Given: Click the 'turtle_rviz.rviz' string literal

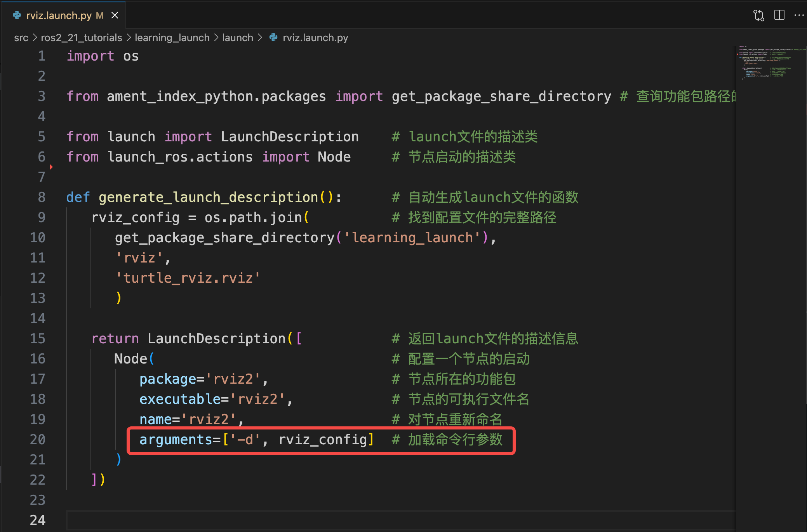Looking at the screenshot, I should click(188, 278).
